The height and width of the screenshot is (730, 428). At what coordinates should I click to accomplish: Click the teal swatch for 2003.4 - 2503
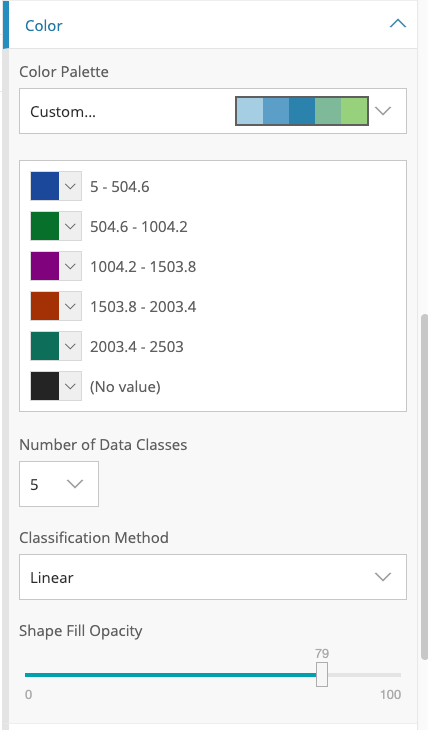[45, 346]
